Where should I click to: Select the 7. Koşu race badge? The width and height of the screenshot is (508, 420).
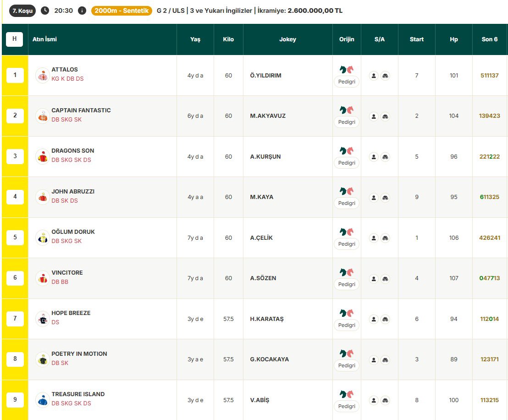[22, 11]
